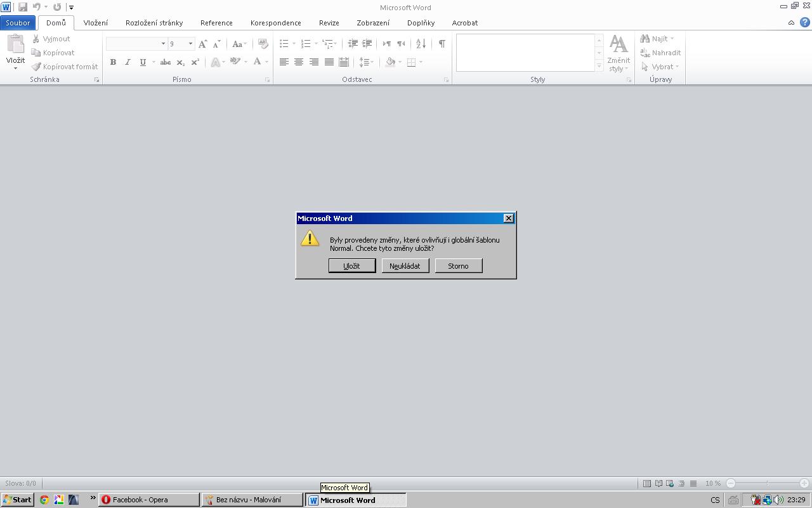
Task: Click the zoom in plus button
Action: (x=804, y=483)
